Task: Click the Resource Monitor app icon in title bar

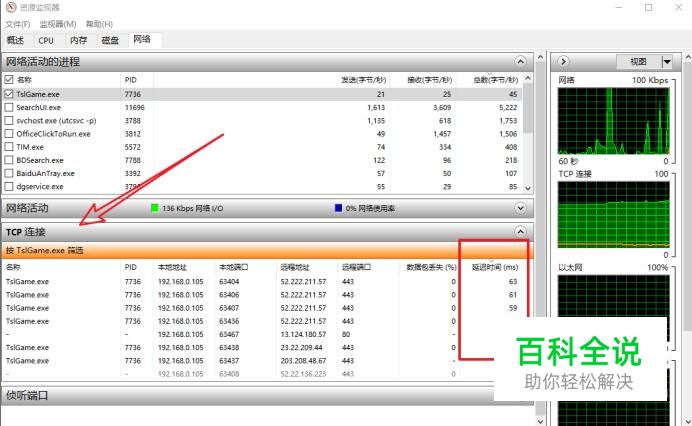Action: (x=11, y=7)
